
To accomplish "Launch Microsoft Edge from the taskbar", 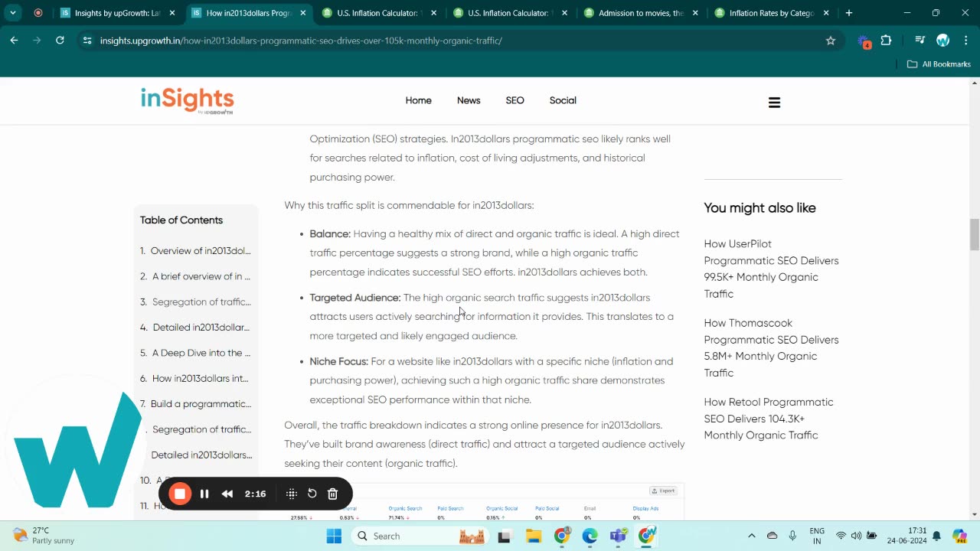I will coord(590,536).
